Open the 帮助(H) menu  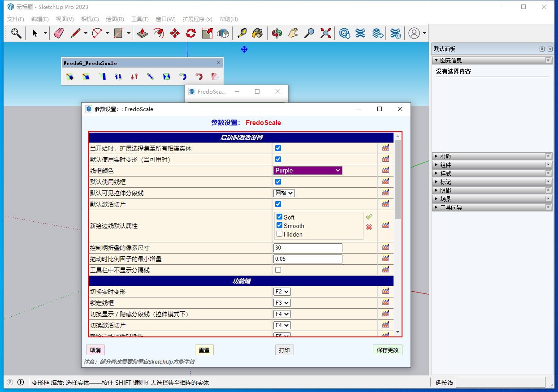(229, 19)
